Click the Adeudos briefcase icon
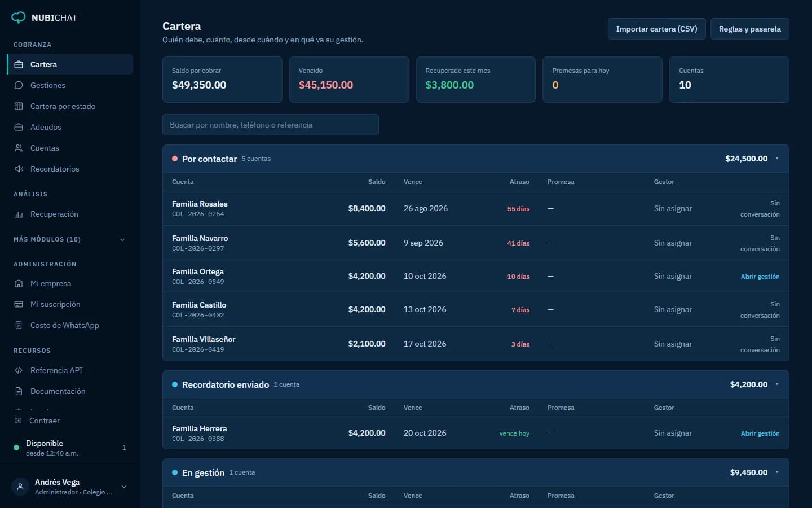The height and width of the screenshot is (508, 812). click(x=19, y=127)
